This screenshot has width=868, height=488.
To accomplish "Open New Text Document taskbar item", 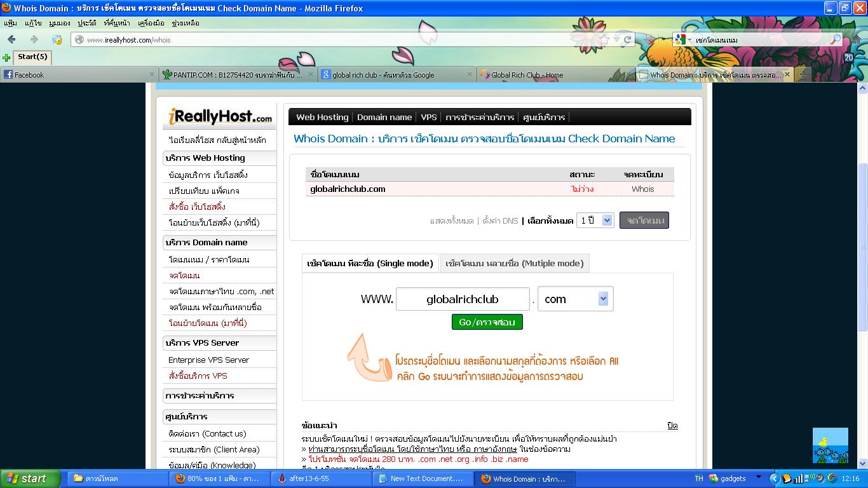I will [423, 478].
